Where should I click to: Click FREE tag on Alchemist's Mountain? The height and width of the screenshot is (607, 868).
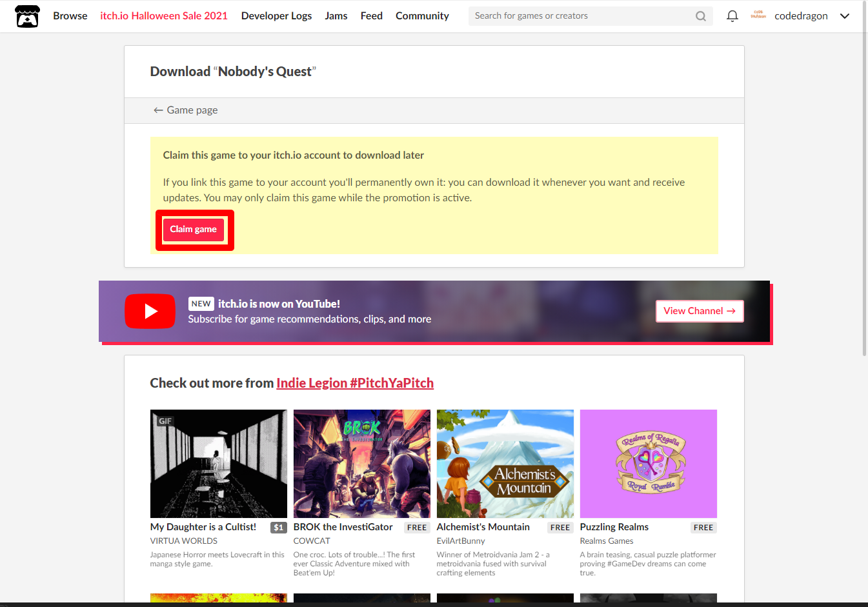click(x=560, y=528)
